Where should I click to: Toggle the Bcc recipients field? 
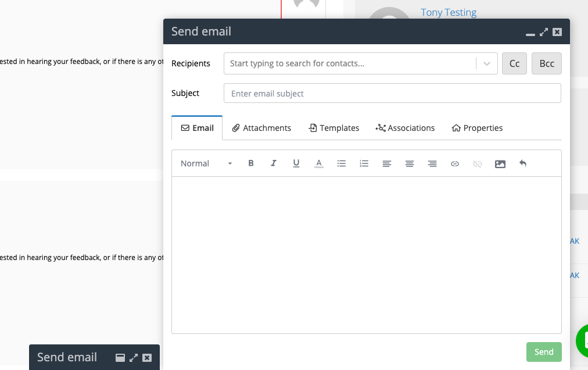(x=546, y=63)
